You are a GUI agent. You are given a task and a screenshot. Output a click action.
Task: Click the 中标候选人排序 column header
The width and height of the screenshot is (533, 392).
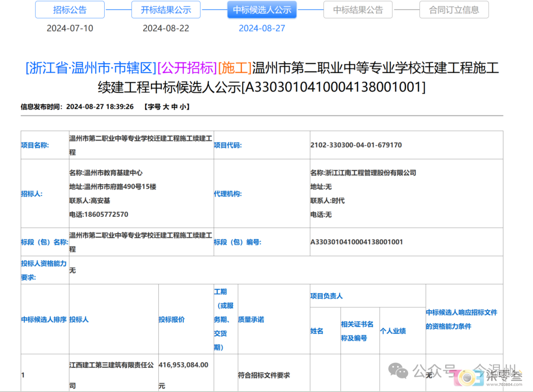(44, 319)
